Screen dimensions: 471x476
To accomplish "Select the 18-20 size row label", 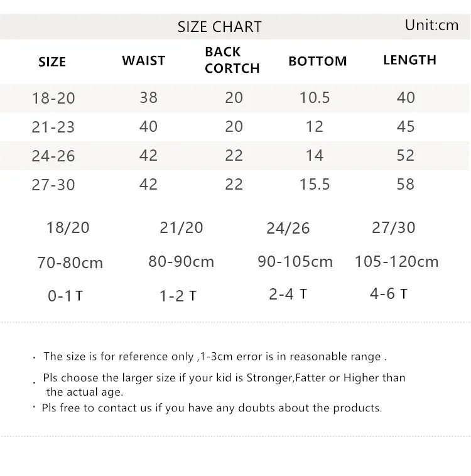I will tap(53, 98).
